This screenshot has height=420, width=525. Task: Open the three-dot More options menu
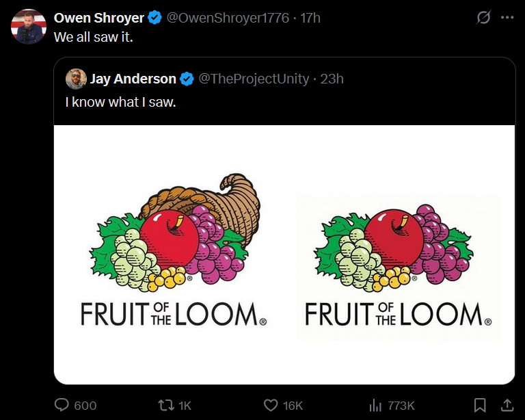pos(507,18)
